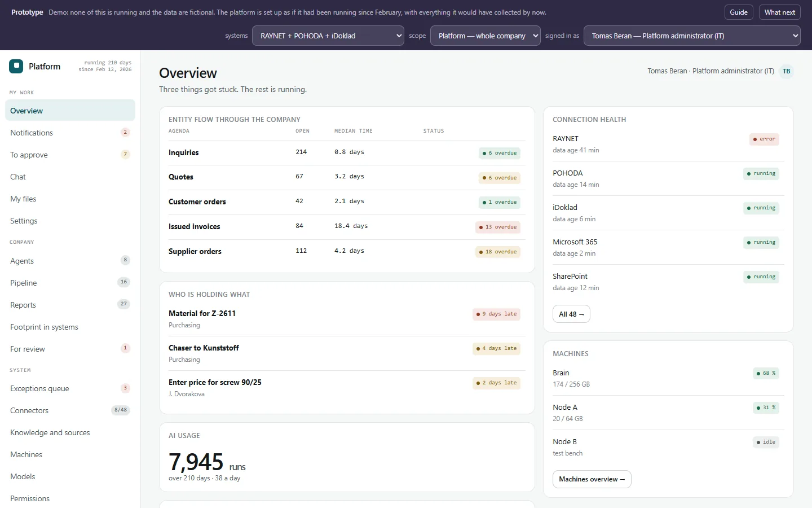Open Reports in the sidebar
Image resolution: width=812 pixels, height=508 pixels.
pyautogui.click(x=70, y=305)
